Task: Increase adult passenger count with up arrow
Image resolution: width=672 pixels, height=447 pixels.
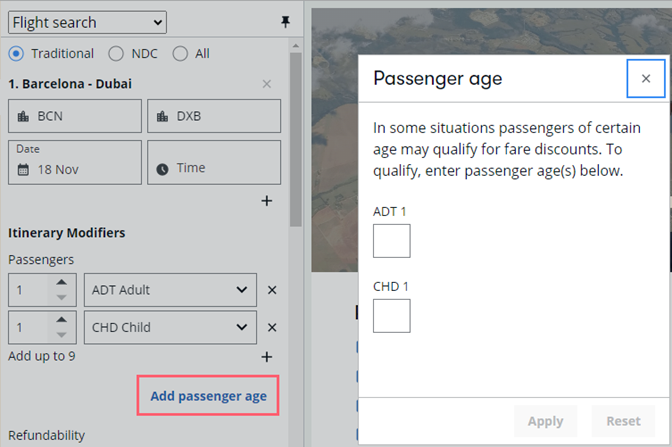Action: pos(62,282)
